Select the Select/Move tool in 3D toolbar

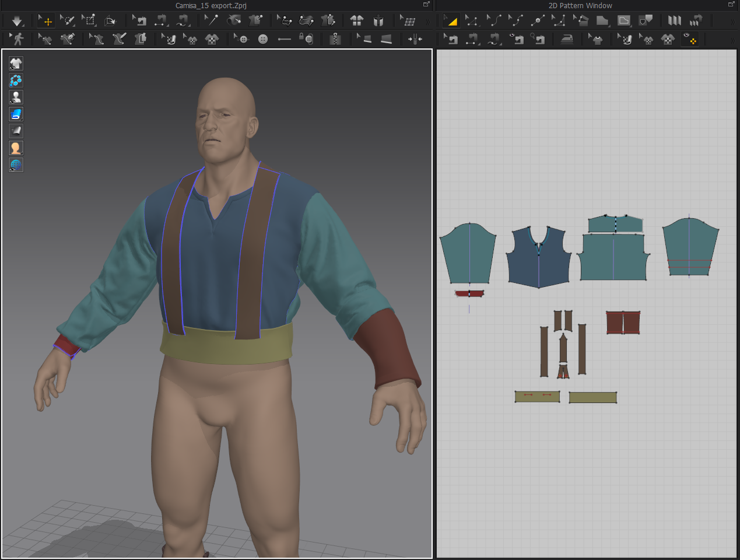click(x=45, y=21)
